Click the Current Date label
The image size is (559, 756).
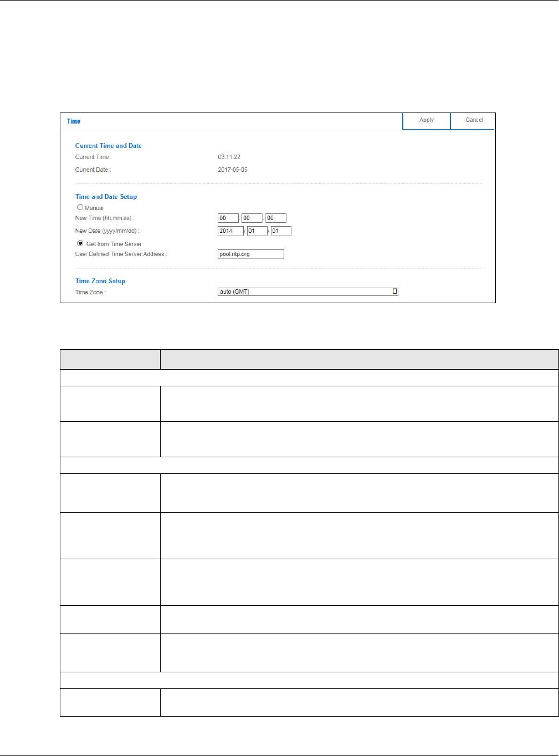(x=93, y=170)
